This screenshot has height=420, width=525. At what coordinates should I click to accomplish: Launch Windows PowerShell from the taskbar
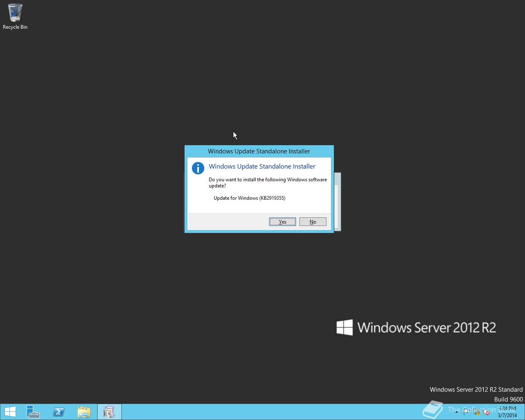pos(59,412)
